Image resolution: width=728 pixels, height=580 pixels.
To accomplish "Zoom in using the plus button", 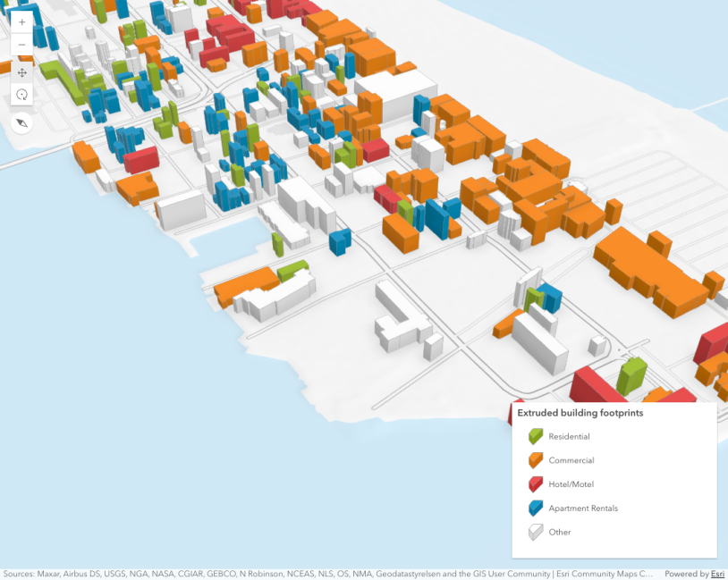I will (21, 21).
